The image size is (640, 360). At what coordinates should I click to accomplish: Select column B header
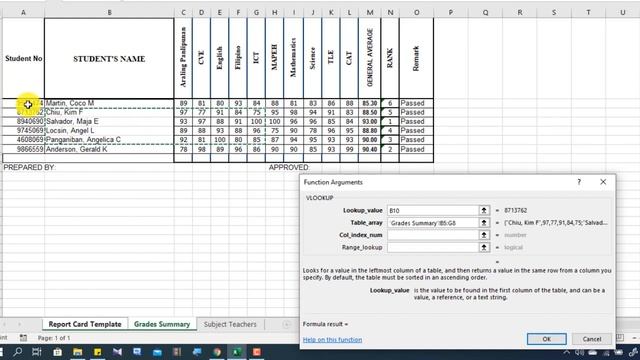[109, 13]
